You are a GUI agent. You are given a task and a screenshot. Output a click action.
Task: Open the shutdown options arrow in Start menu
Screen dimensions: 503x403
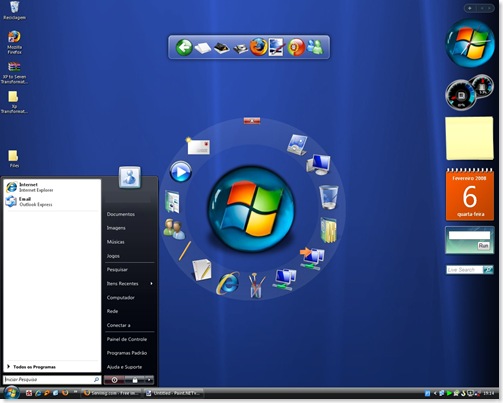click(149, 379)
